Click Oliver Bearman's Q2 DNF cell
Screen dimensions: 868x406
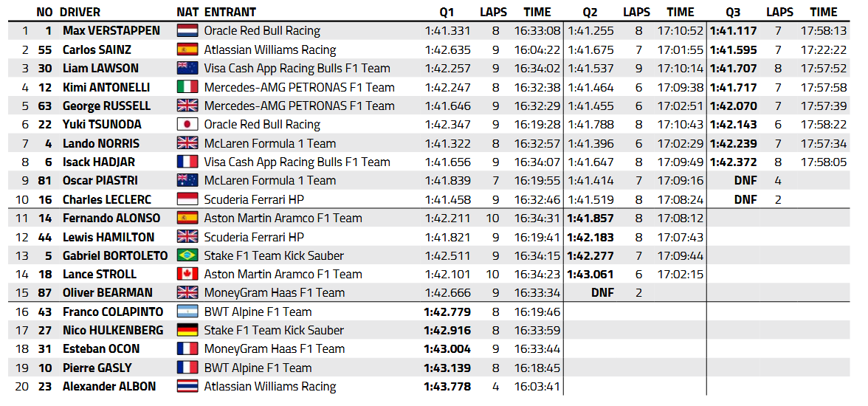(x=602, y=293)
